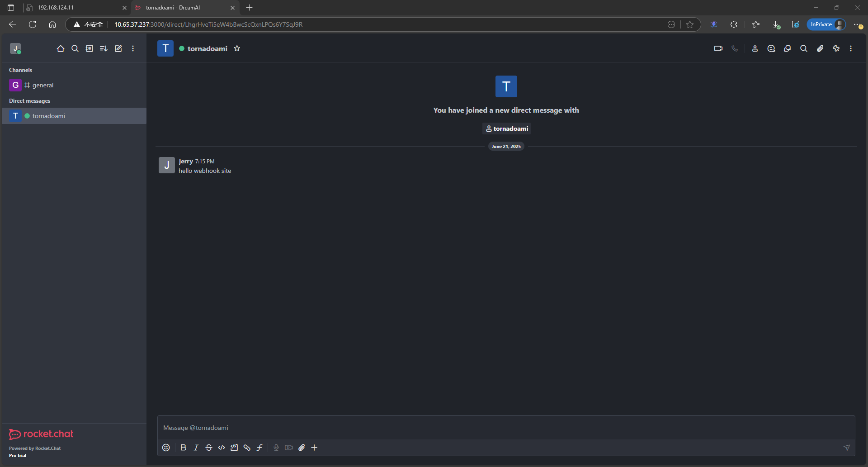Click the not secure warning label

pos(89,24)
